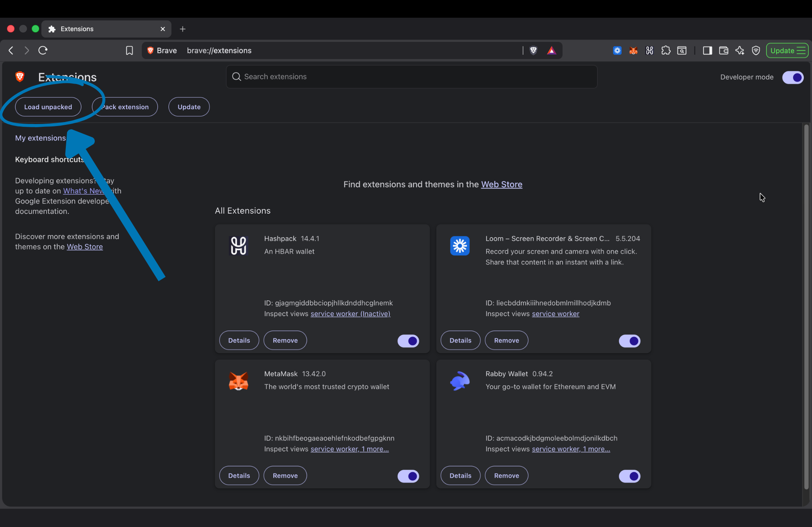Open the Loom extension toolbar icon
812x527 pixels.
[x=617, y=50]
